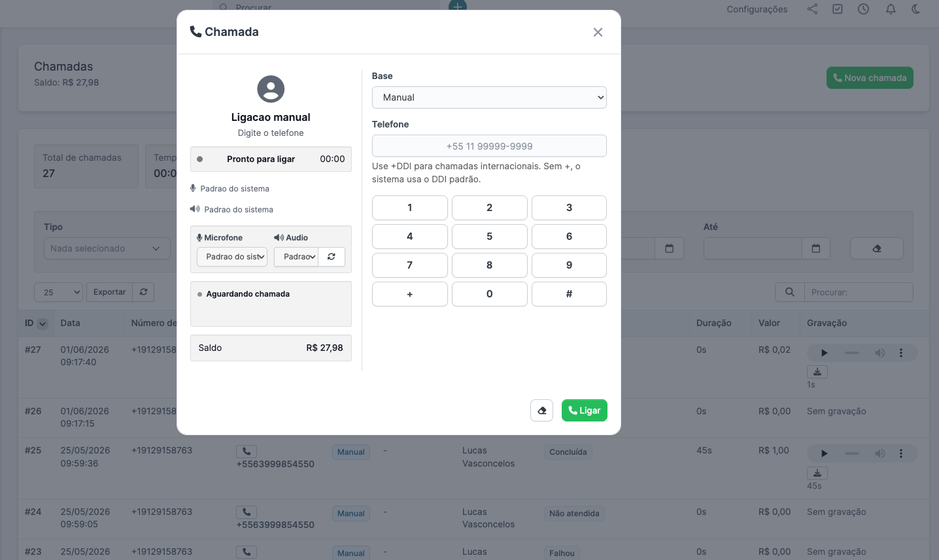
Task: Click the call phone icon in row #24
Action: point(247,512)
